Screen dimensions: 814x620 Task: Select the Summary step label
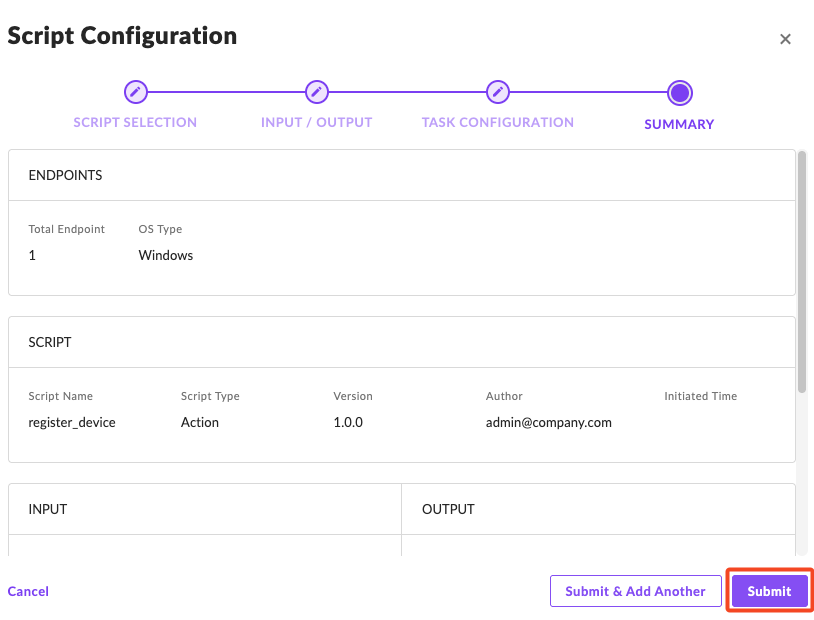(679, 125)
